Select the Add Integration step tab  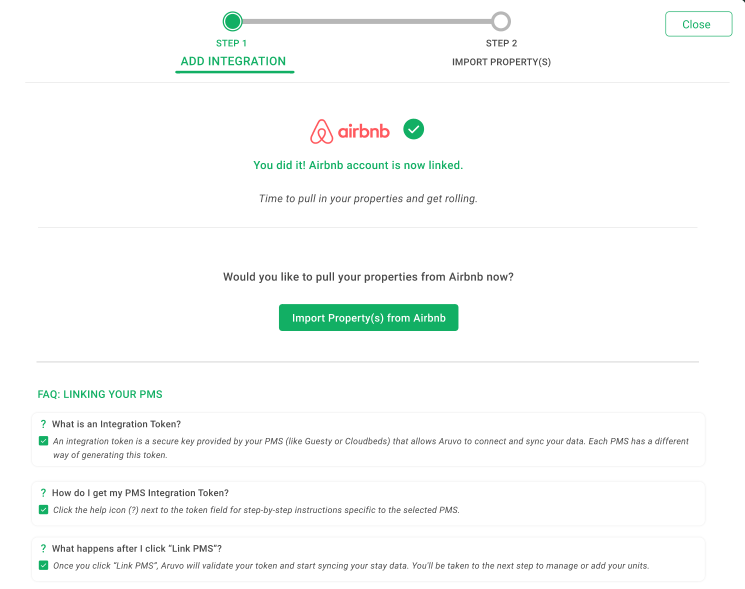pos(233,61)
